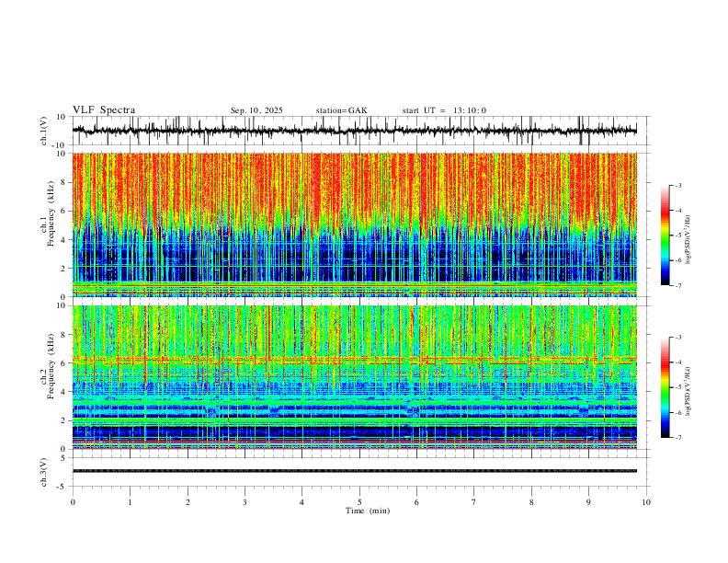Click the "-7" tick on ch.2 colorbar
This screenshot has width=728, height=563.
point(678,437)
